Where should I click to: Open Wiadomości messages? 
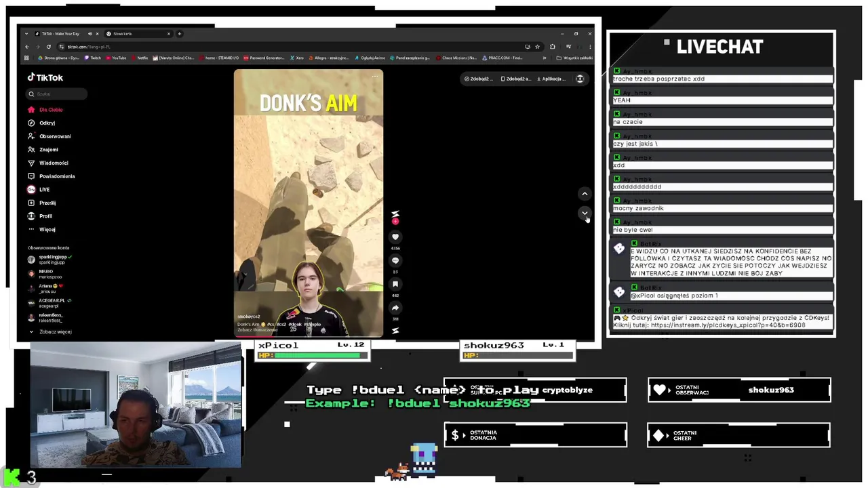tap(47, 163)
